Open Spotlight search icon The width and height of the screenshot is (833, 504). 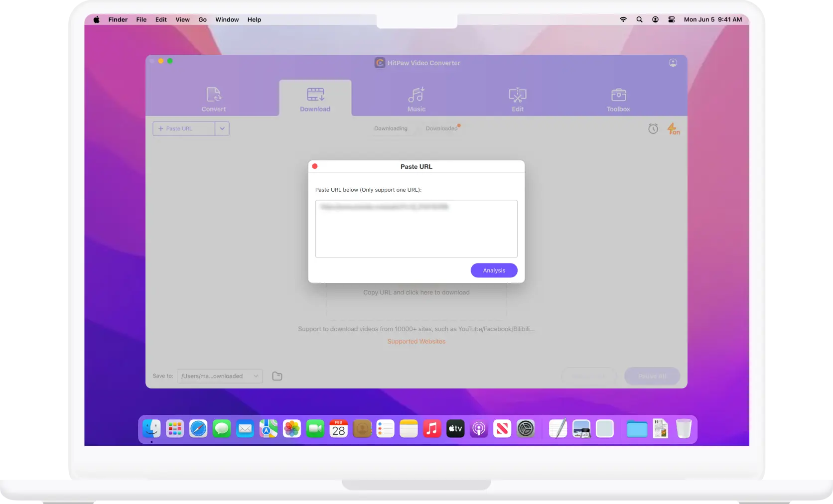click(x=639, y=19)
